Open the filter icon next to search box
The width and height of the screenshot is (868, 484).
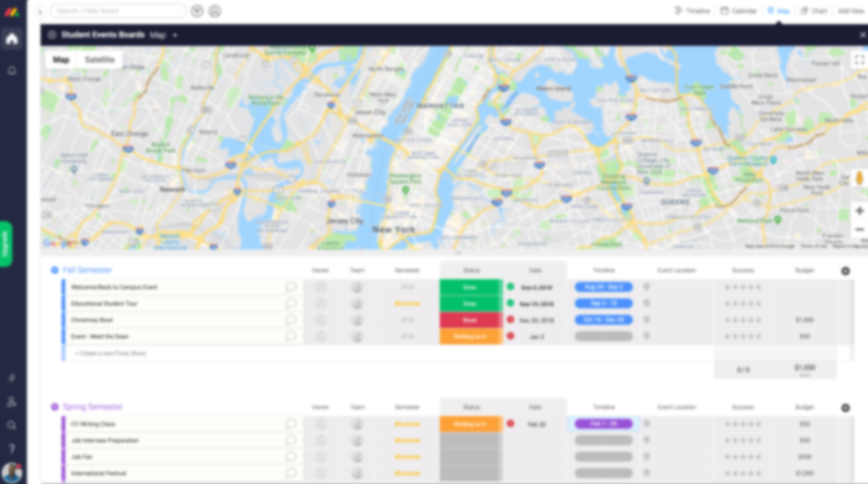click(197, 11)
